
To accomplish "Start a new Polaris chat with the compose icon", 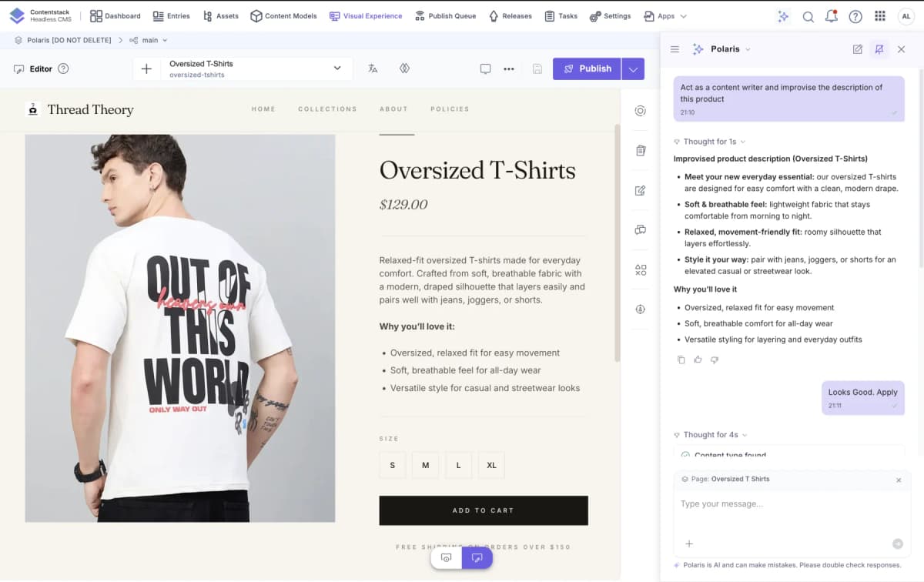I will [x=858, y=49].
